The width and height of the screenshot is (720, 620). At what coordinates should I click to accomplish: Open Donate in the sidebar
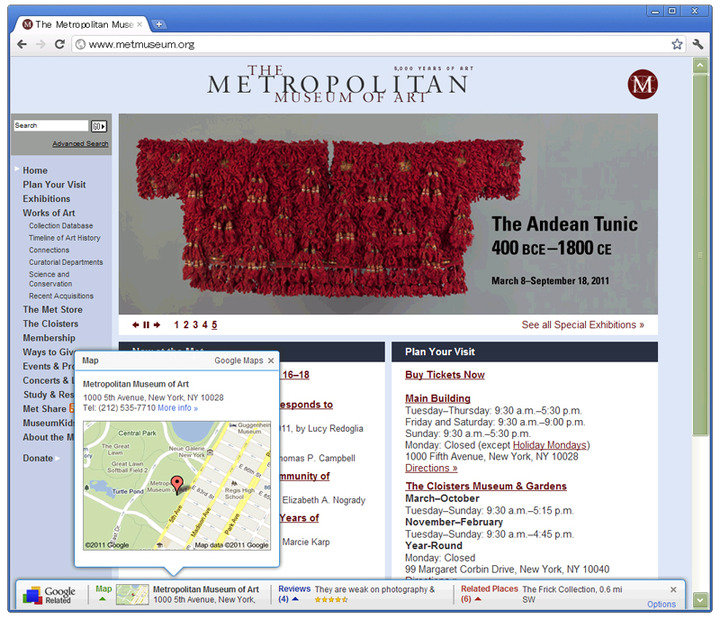tap(38, 458)
